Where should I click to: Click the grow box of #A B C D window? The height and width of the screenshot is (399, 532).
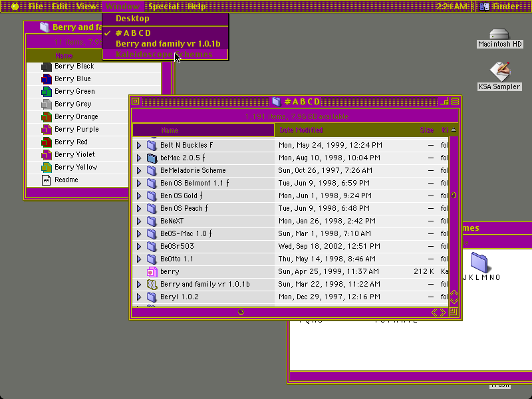pos(454,312)
